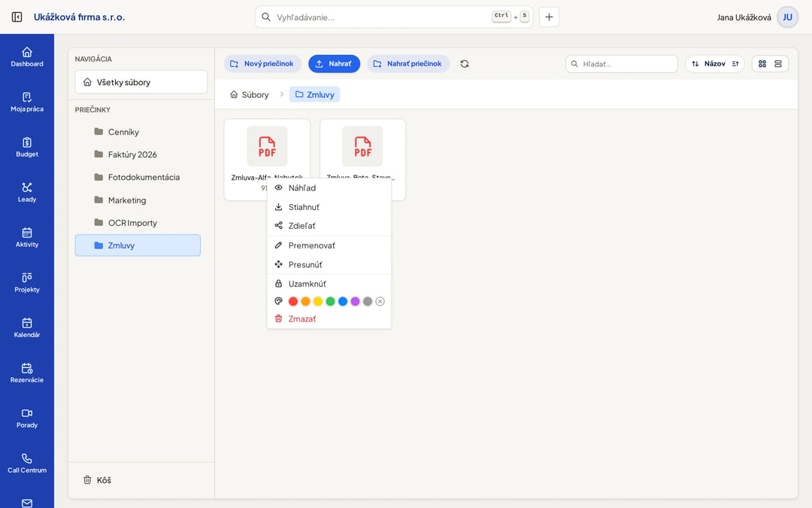The width and height of the screenshot is (812, 508).
Task: Open Projekty section
Action: (x=27, y=282)
